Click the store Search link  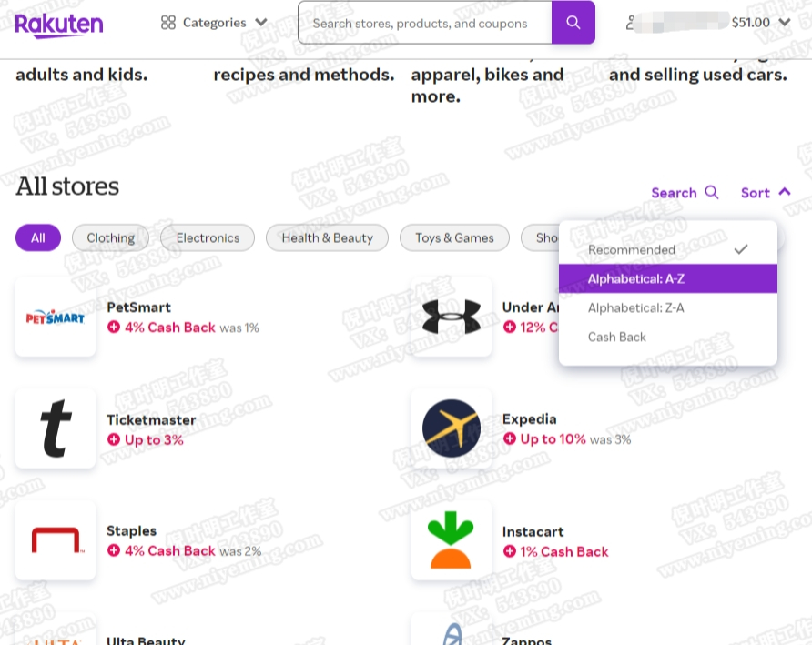pos(685,193)
